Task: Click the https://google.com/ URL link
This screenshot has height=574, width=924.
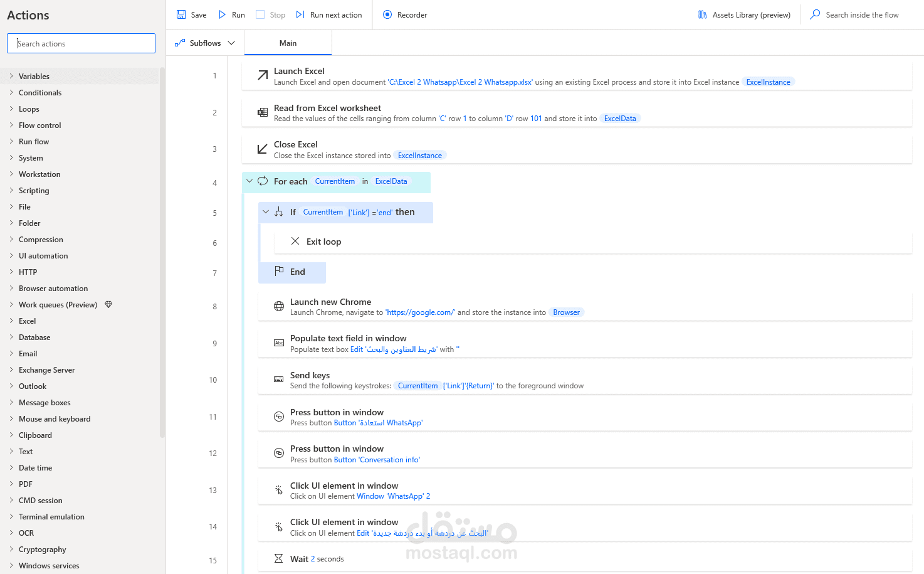Action: (x=421, y=312)
